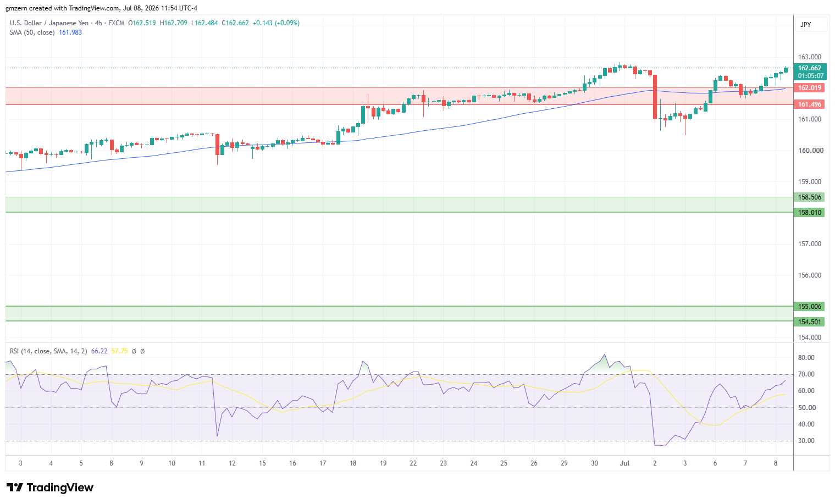Click 157.000 on the price axis

(x=810, y=244)
